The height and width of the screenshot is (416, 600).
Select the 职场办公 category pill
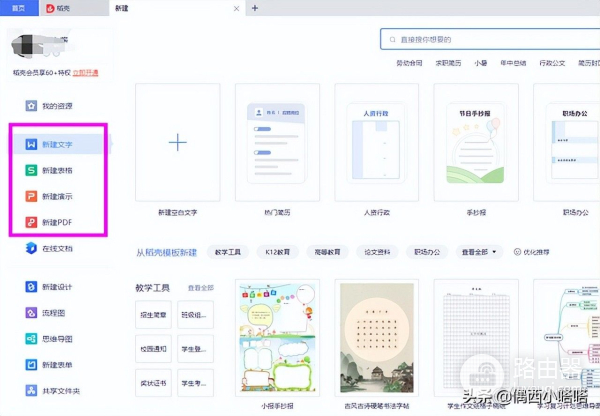pos(427,252)
